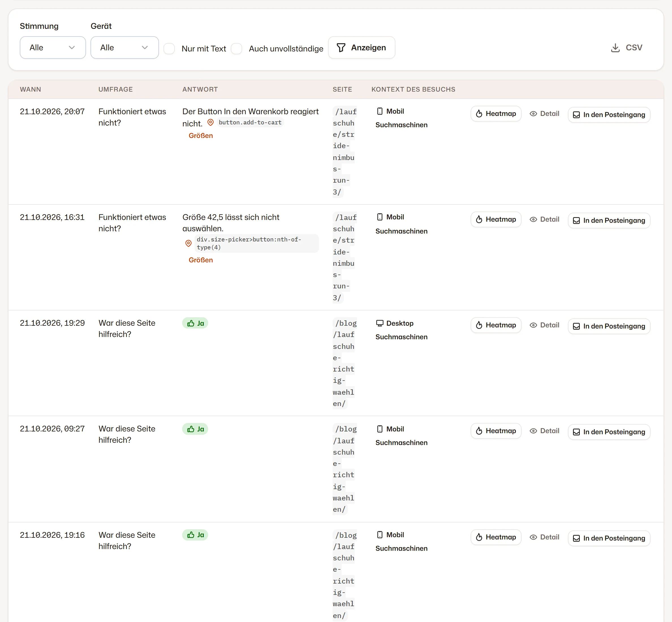This screenshot has width=672, height=622.
Task: View Detail of the 20:07 response
Action: pos(544,114)
